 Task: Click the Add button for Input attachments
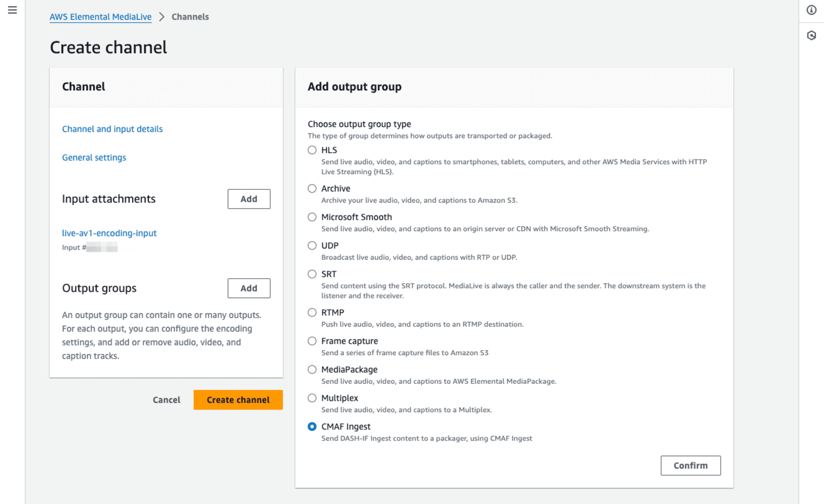coord(248,198)
